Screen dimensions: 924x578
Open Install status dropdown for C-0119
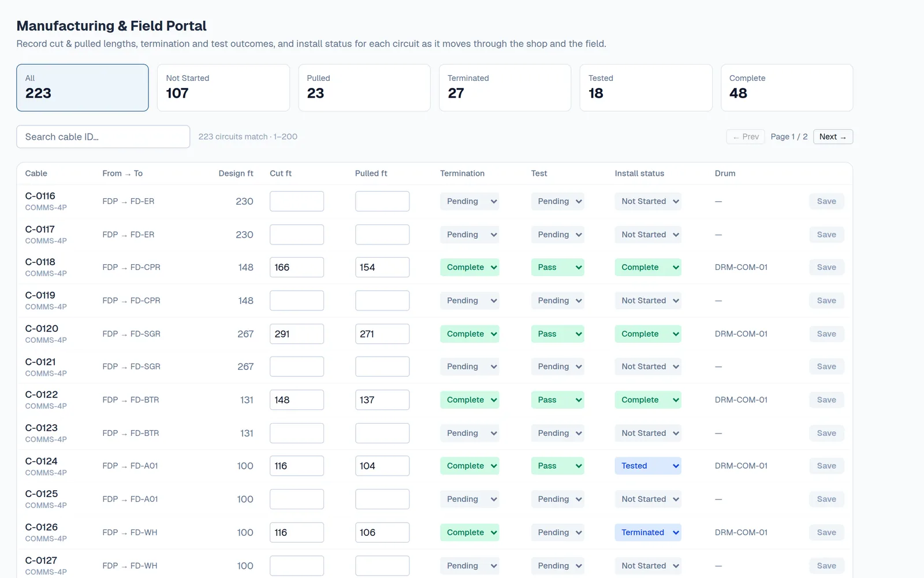(x=648, y=301)
